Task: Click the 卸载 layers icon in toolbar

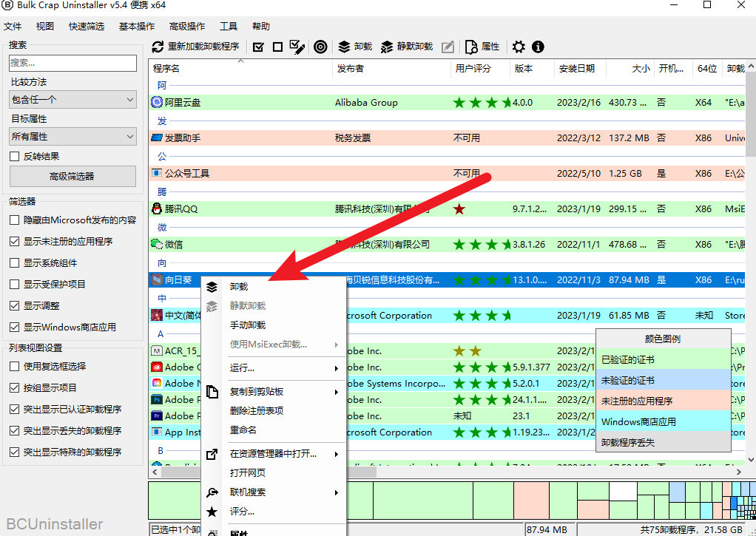Action: (344, 47)
